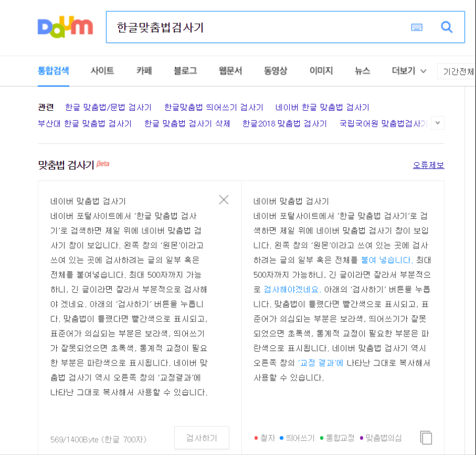Click corrected phrase 붙여 넣습니다.
The height and width of the screenshot is (455, 476).
tap(387, 260)
